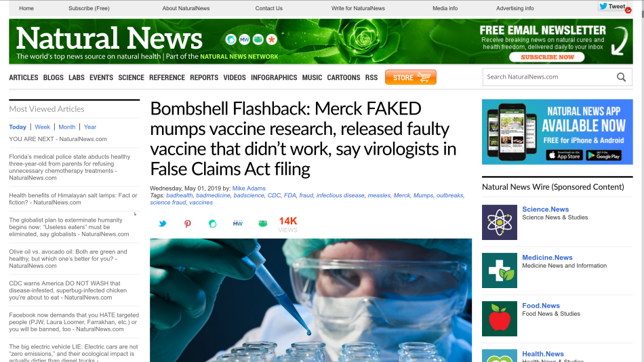Select Year in Most Viewed Articles

pos(90,127)
